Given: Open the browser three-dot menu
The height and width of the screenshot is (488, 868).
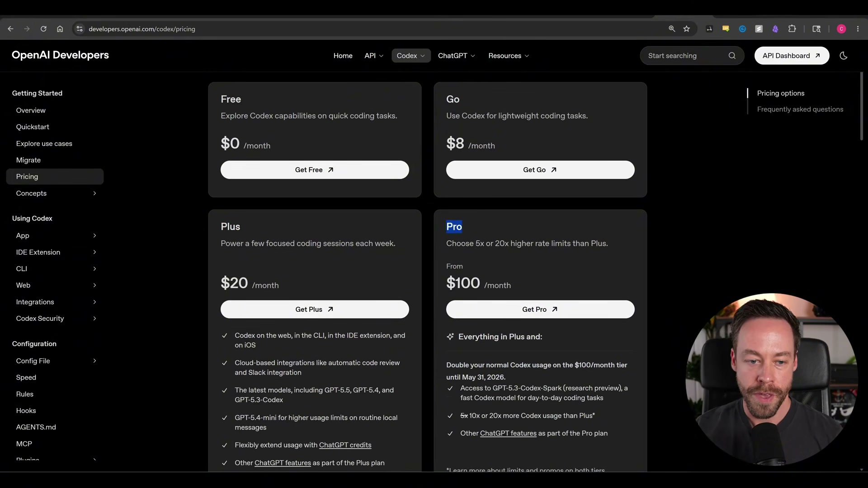Looking at the screenshot, I should coord(858,29).
